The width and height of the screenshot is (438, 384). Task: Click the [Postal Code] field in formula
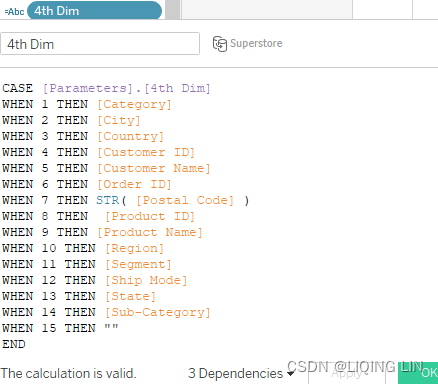[x=185, y=200]
